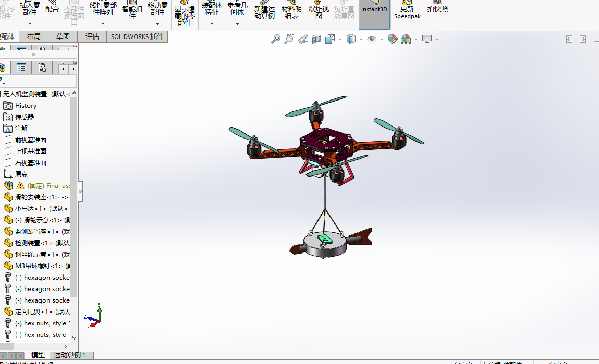Click the 爆炸视图 exploded view button
The image size is (599, 364).
[319, 11]
